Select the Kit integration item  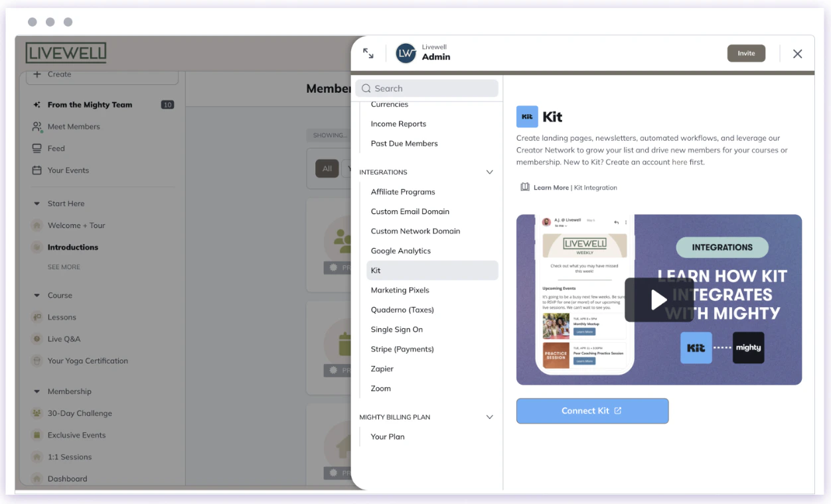pyautogui.click(x=432, y=271)
